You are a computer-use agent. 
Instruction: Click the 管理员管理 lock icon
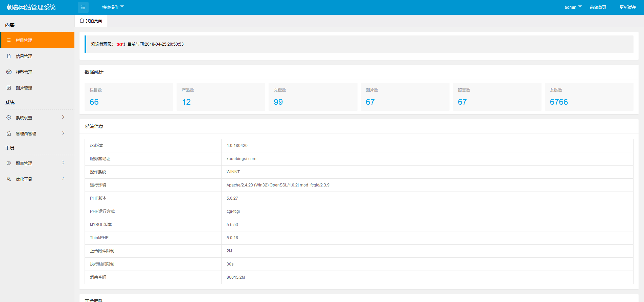9,133
